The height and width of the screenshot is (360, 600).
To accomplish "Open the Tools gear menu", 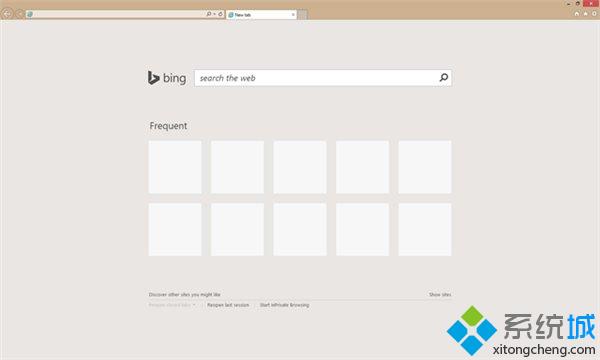I will [594, 14].
